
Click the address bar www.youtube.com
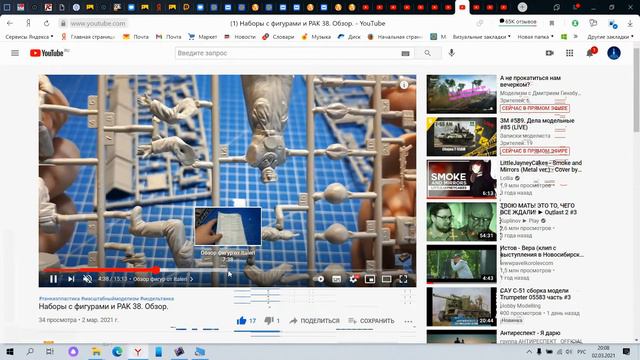98,24
